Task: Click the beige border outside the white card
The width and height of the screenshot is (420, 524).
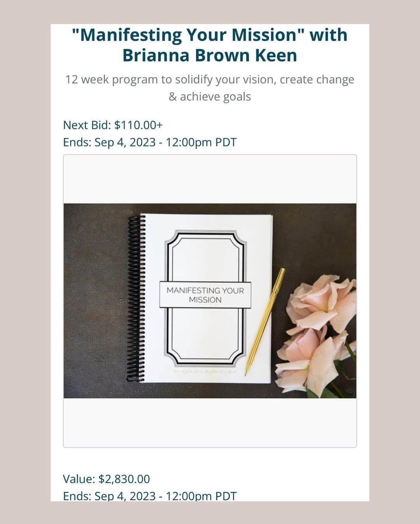Action: (x=25, y=262)
